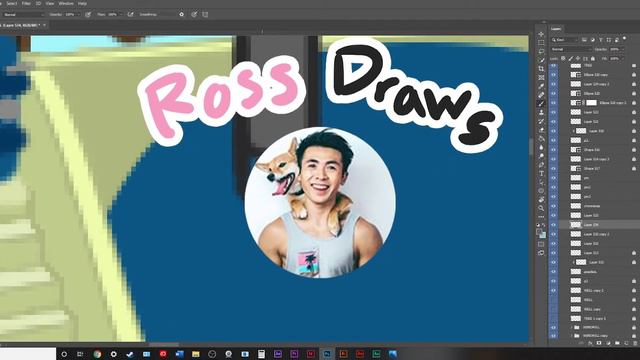This screenshot has width=640, height=360.
Task: Toggle visibility of highlighted selected layer
Action: coord(553,224)
